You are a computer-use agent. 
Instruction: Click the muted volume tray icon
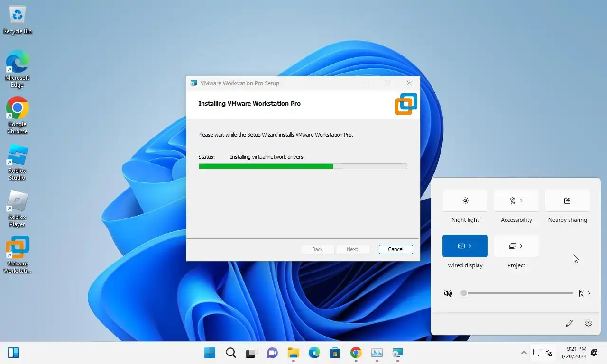[x=549, y=353]
